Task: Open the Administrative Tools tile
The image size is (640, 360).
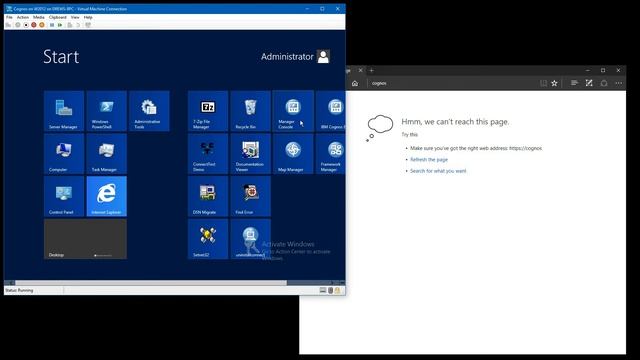Action: click(x=149, y=111)
